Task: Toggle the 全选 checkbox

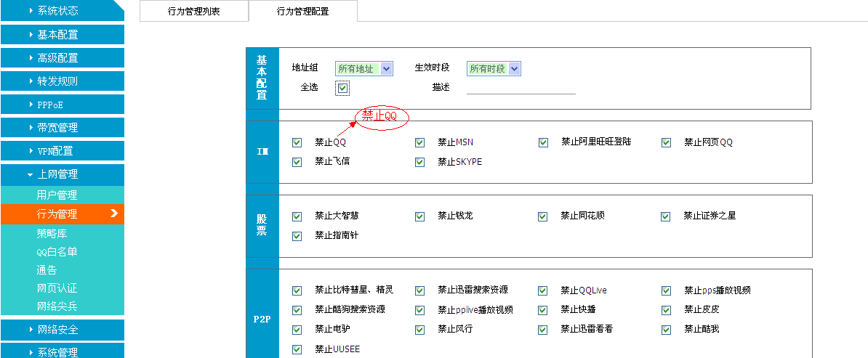Action: pyautogui.click(x=343, y=89)
